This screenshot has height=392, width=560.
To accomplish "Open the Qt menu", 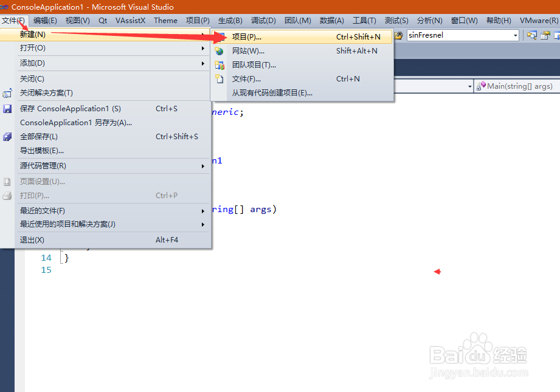I will 103,20.
